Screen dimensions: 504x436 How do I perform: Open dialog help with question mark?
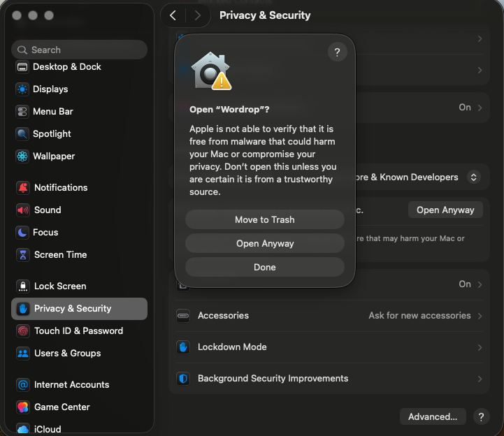[x=337, y=52]
